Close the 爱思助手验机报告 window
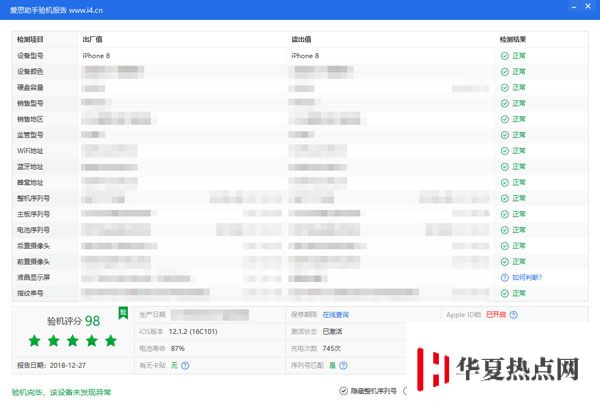600x409 pixels. (588, 6)
